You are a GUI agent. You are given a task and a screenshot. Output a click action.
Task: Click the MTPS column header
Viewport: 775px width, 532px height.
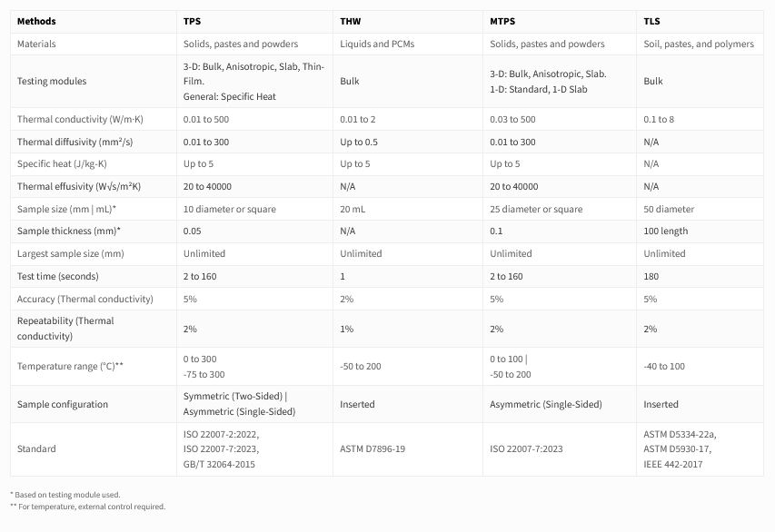[503, 20]
